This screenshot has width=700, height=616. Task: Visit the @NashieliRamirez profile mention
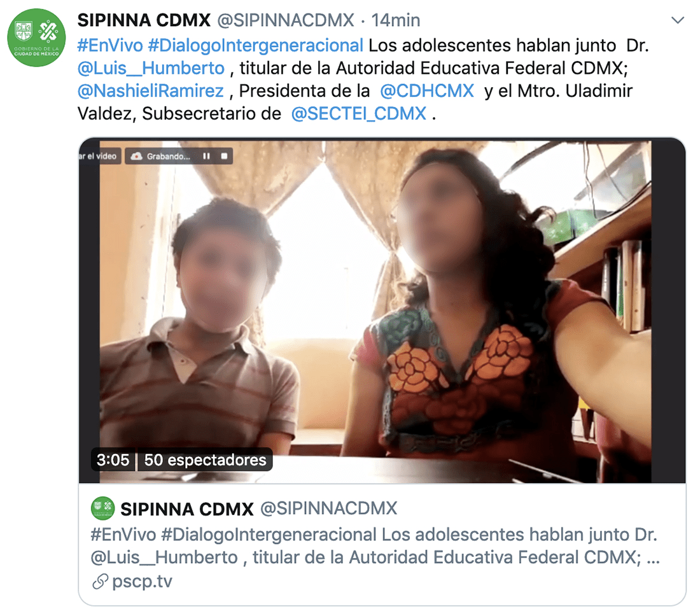[150, 90]
